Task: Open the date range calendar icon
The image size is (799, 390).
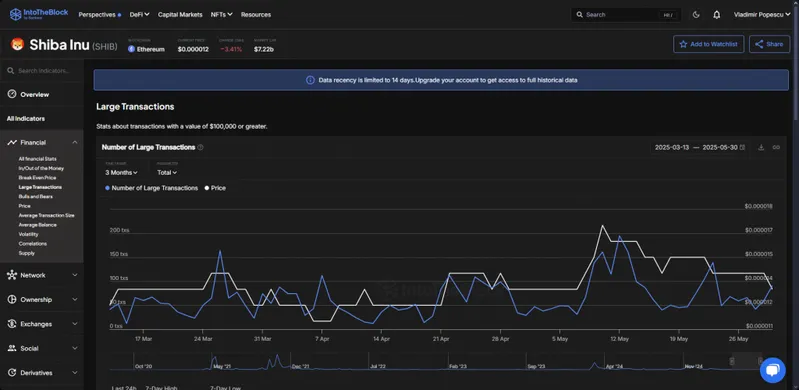Action: [x=742, y=147]
